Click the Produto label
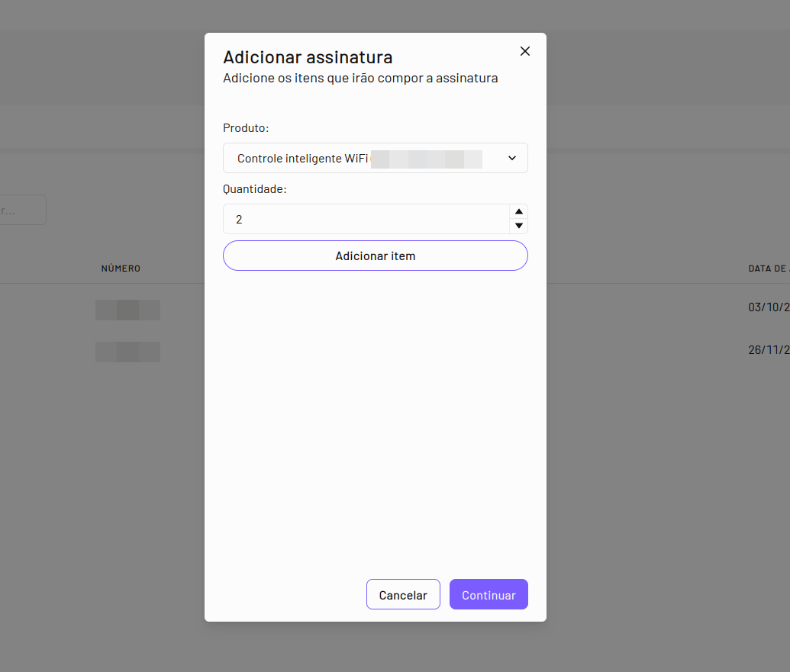790x672 pixels. (x=246, y=128)
